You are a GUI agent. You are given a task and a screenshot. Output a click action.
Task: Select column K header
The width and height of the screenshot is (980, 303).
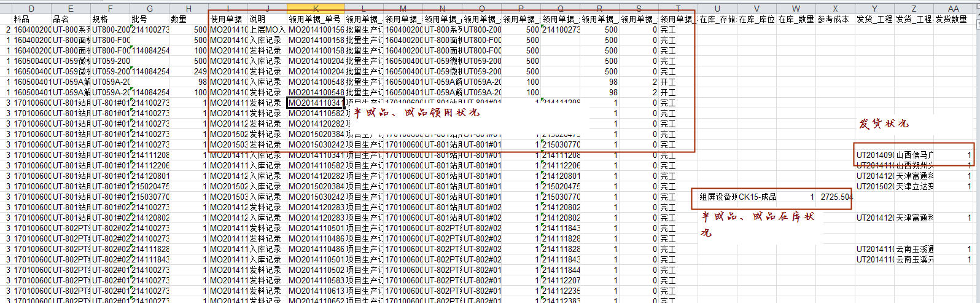point(316,9)
